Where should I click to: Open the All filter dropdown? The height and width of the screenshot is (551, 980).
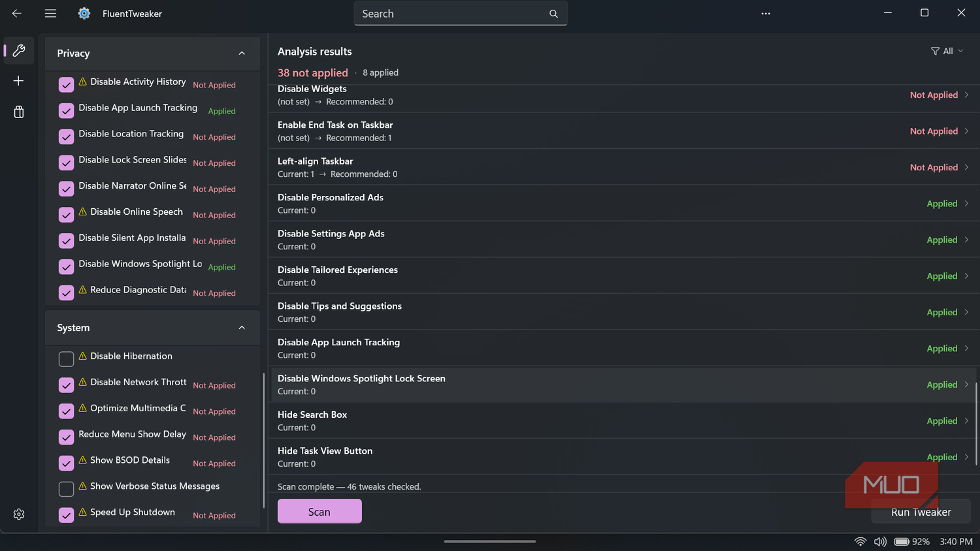pos(947,51)
